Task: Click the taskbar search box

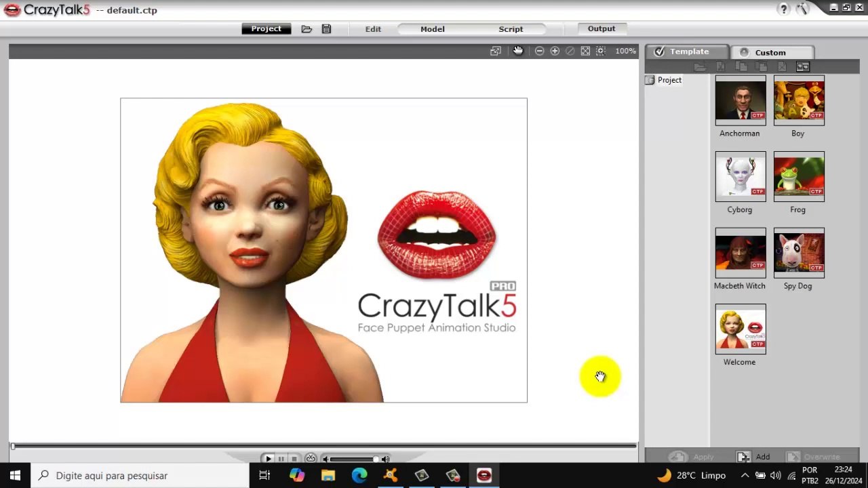Action: pyautogui.click(x=140, y=475)
